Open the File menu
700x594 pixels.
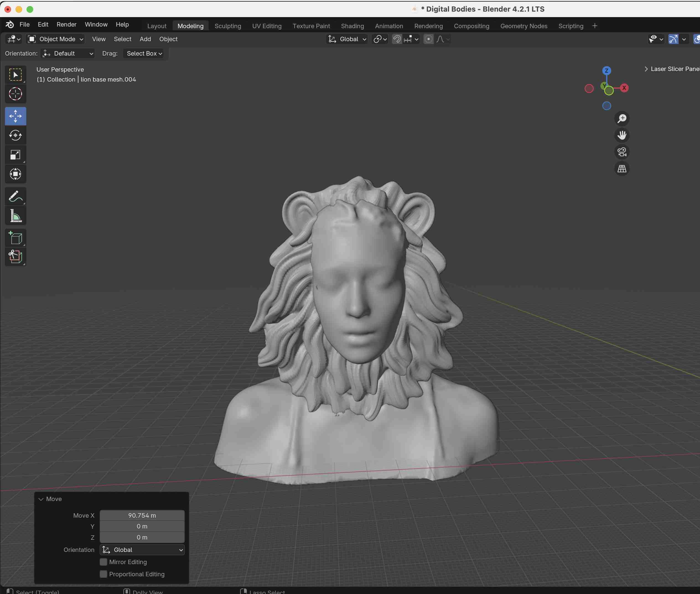pyautogui.click(x=25, y=25)
